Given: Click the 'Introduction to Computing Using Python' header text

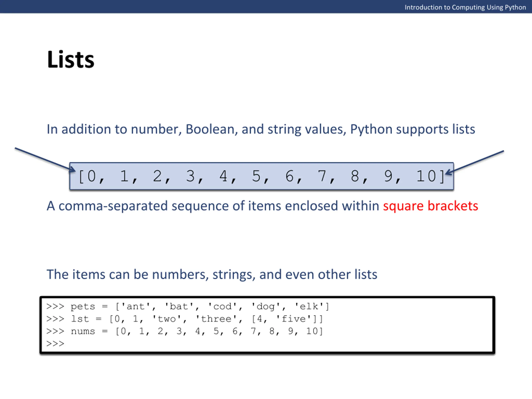Looking at the screenshot, I should pyautogui.click(x=465, y=7).
